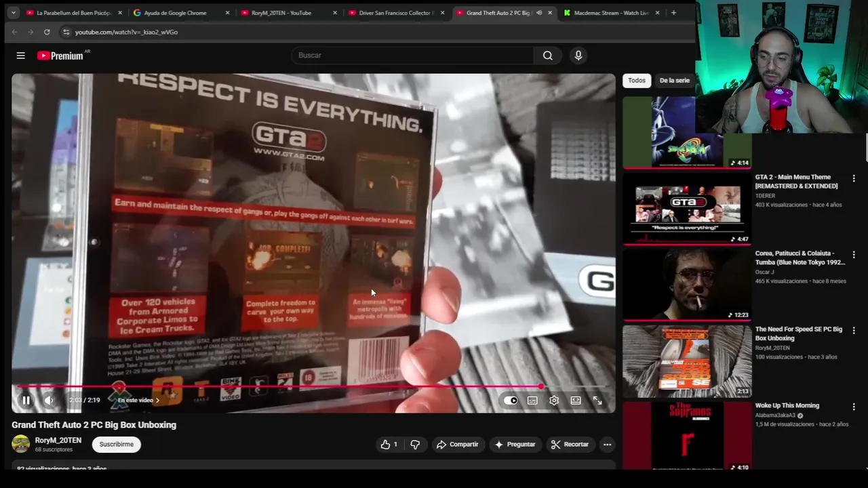
Task: Go forward in browser history
Action: point(31,32)
